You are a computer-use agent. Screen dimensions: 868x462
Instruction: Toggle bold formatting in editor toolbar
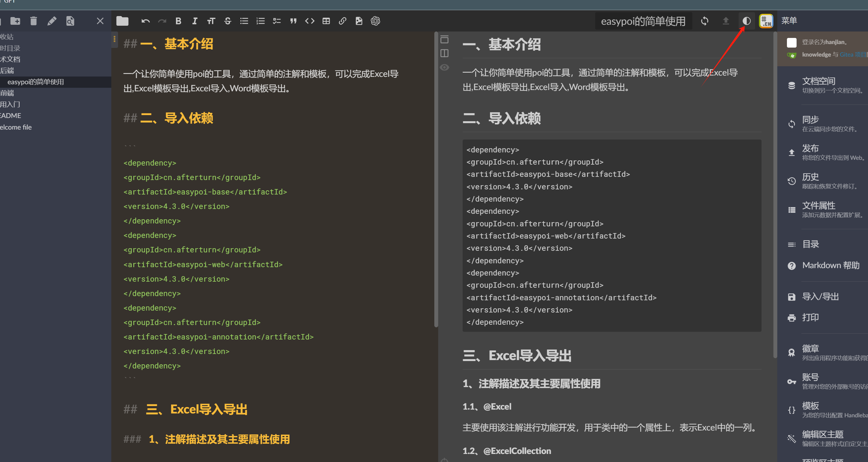178,21
